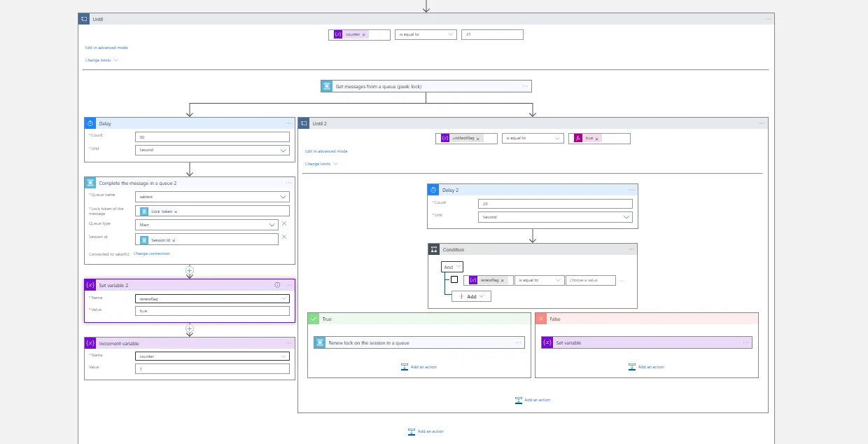Viewport: 868px width, 444px height.
Task: Add an action at the bottom of Until 2
Action: (533, 400)
